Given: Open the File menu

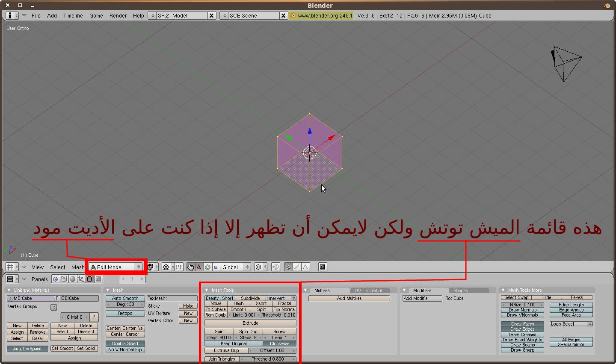Looking at the screenshot, I should pos(36,15).
